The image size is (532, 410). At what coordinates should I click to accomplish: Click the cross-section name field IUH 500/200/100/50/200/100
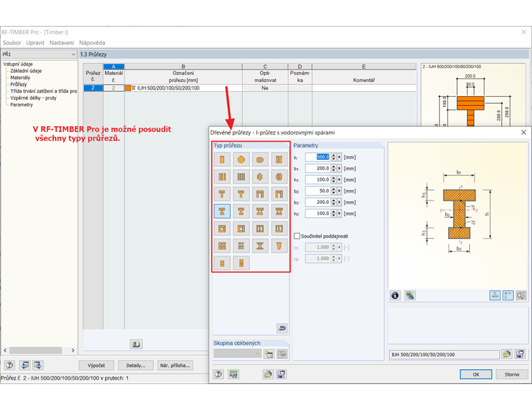(444, 355)
